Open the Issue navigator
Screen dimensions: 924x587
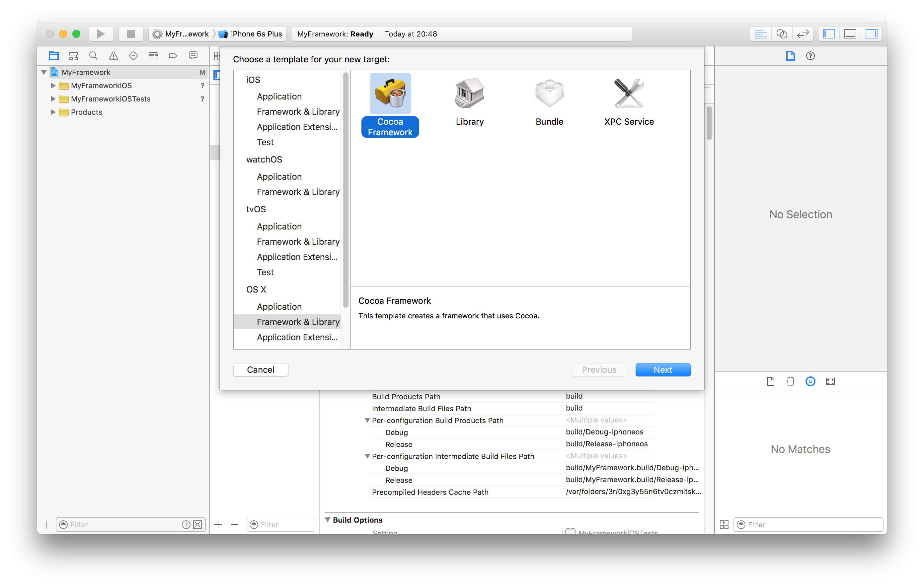click(x=113, y=56)
